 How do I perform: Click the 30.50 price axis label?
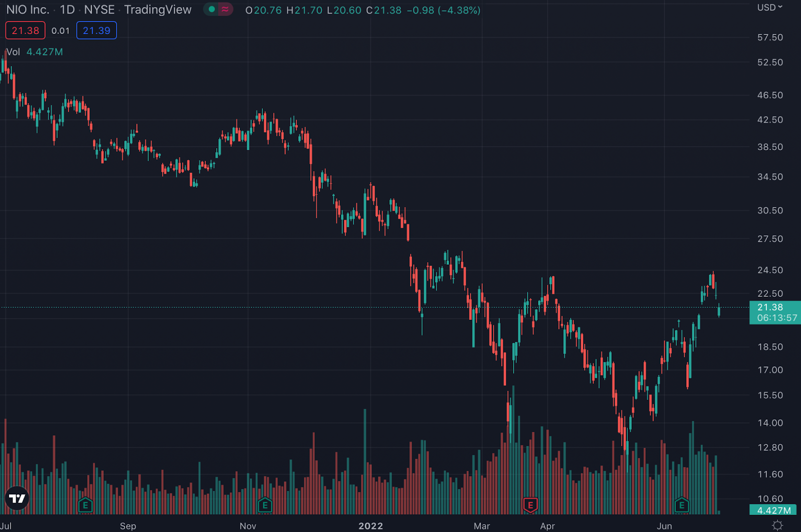tap(770, 211)
